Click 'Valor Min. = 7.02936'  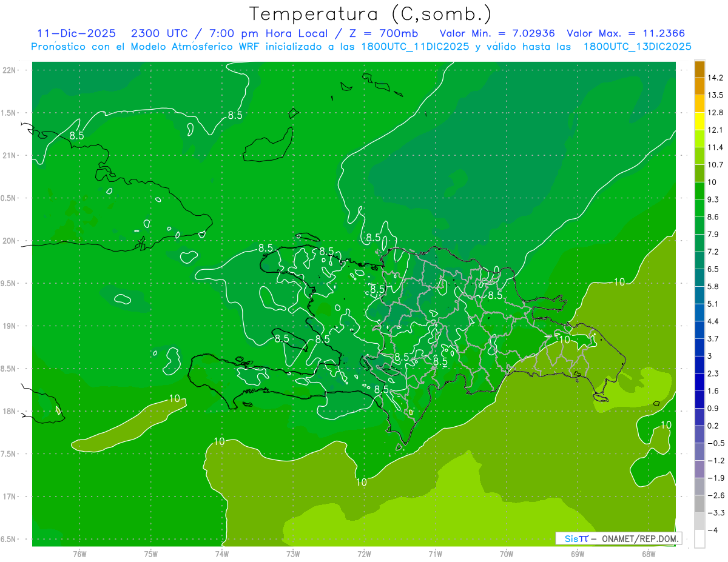[497, 33]
